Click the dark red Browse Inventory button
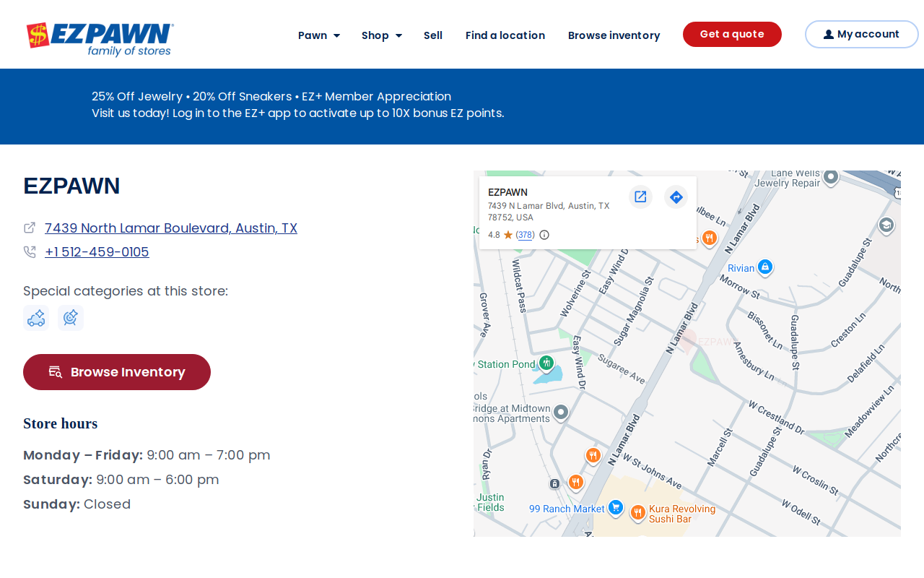Screen dimensions: 924x578 pyautogui.click(x=117, y=372)
